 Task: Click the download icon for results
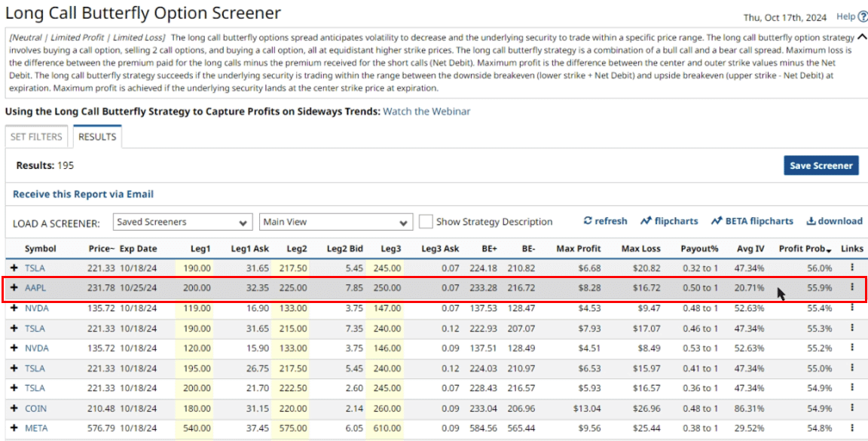click(811, 221)
